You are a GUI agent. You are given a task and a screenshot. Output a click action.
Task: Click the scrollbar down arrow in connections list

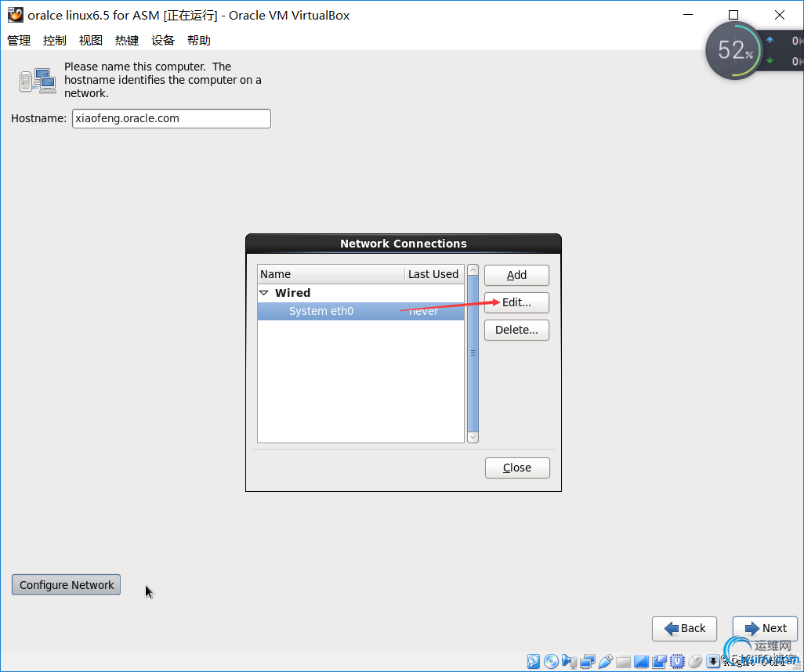click(473, 437)
